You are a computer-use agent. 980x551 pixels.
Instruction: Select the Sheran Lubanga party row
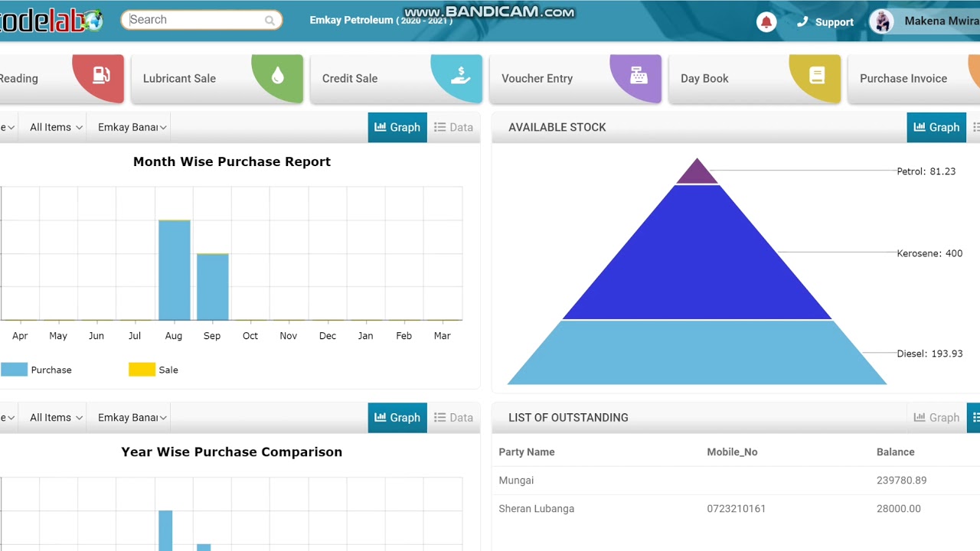click(736, 509)
